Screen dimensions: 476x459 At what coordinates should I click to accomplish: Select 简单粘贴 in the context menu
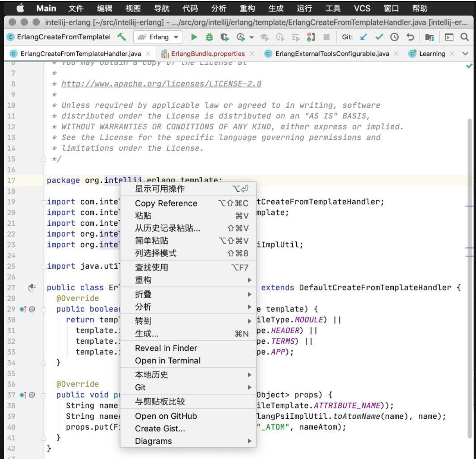[188, 240]
